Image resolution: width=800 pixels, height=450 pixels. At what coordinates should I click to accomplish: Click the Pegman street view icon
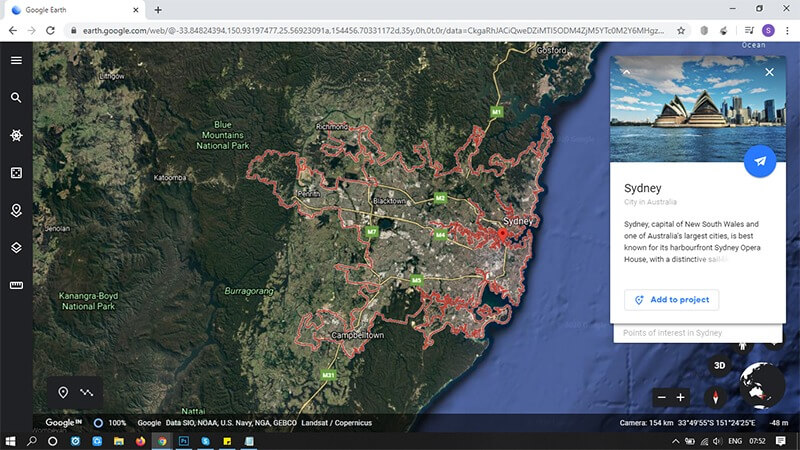pos(742,346)
